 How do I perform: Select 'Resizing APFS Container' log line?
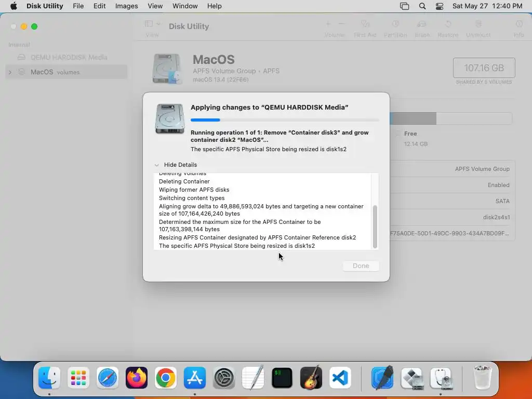(258, 237)
